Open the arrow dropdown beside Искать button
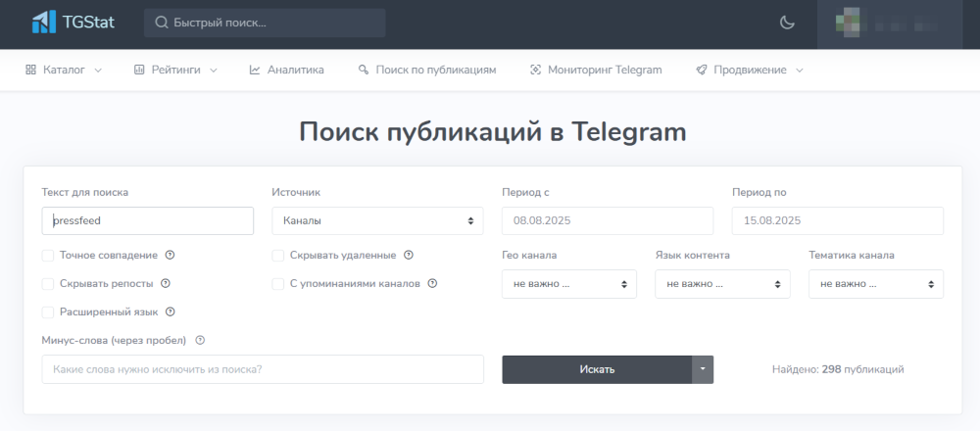Viewport: 980px width, 431px height. (x=703, y=369)
